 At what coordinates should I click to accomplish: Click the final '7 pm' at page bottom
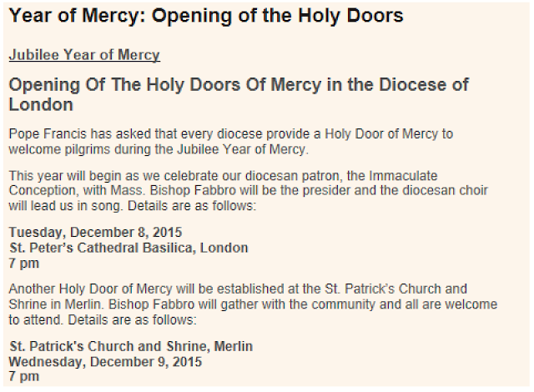24,376
